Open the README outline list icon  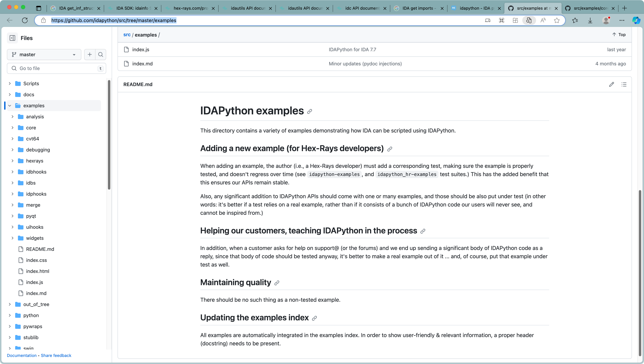(624, 84)
